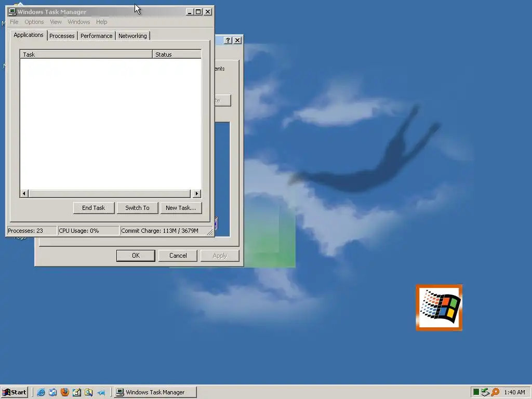Viewport: 532px width, 399px height.
Task: Launch the Outlook Express quick launch icon
Action: tap(52, 392)
